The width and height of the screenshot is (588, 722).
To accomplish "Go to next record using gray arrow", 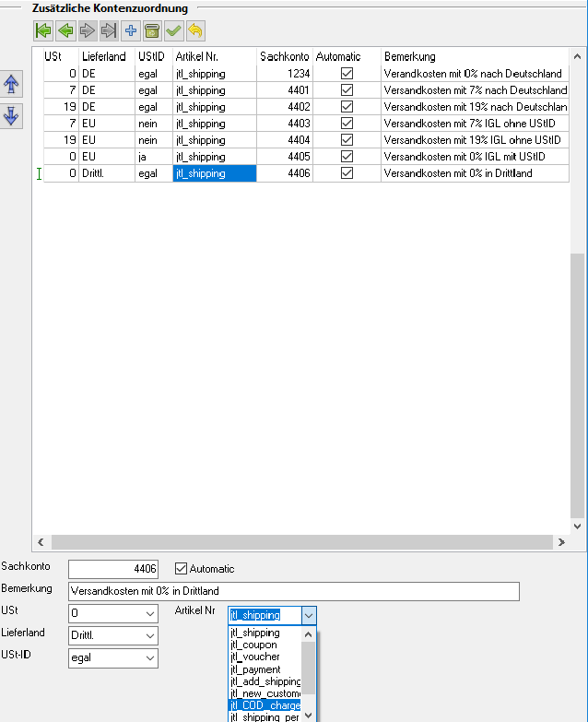I will coord(87,31).
